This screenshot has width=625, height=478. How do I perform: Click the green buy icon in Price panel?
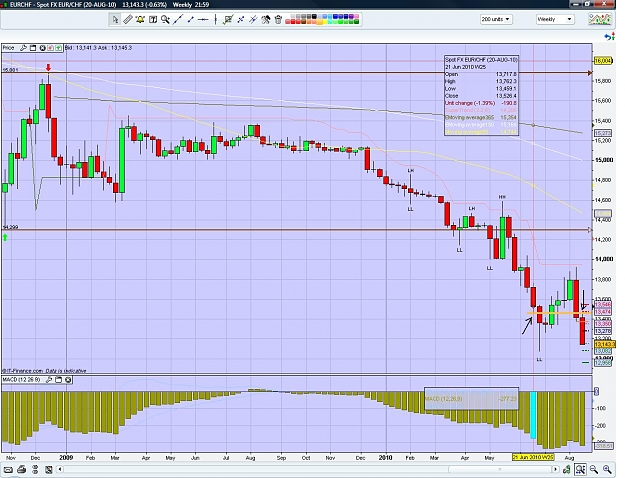tap(59, 48)
